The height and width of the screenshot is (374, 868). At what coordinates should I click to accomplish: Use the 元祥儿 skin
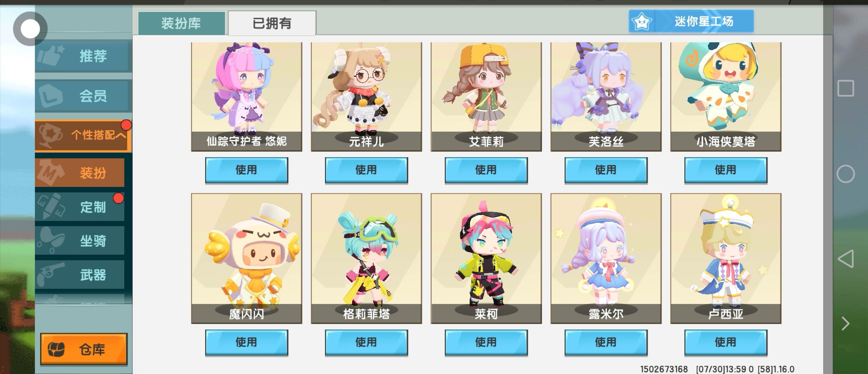(x=366, y=170)
